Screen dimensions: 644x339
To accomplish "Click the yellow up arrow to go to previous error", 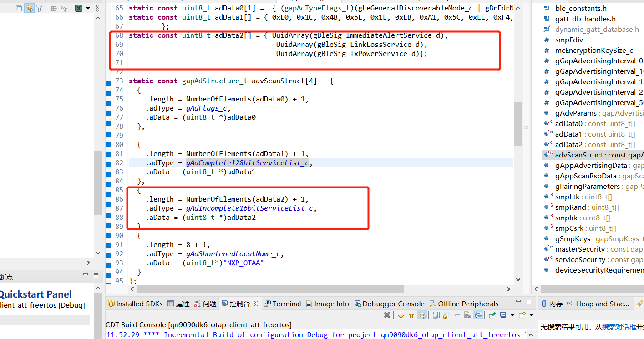I will point(411,315).
